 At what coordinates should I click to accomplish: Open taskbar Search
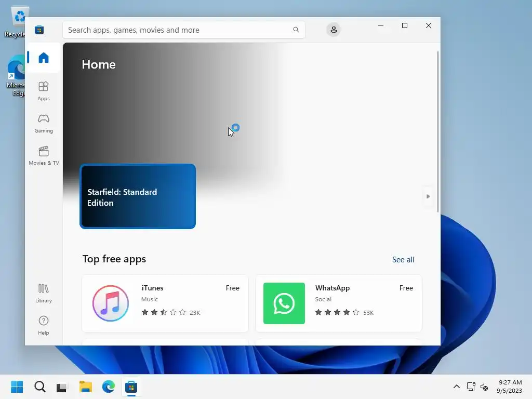40,387
